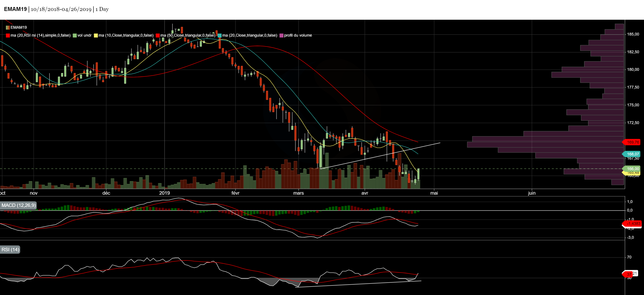Click the teal 168,07 price tag

(632, 154)
